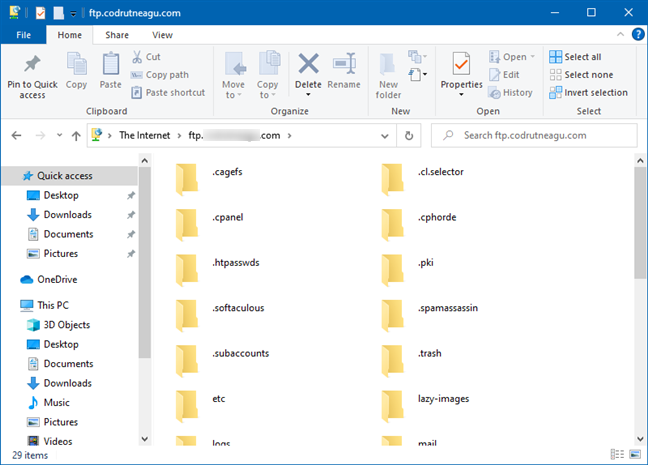Viewport: 648px width, 465px height.
Task: Click the ftp server breadcrumb segment
Action: pos(234,136)
